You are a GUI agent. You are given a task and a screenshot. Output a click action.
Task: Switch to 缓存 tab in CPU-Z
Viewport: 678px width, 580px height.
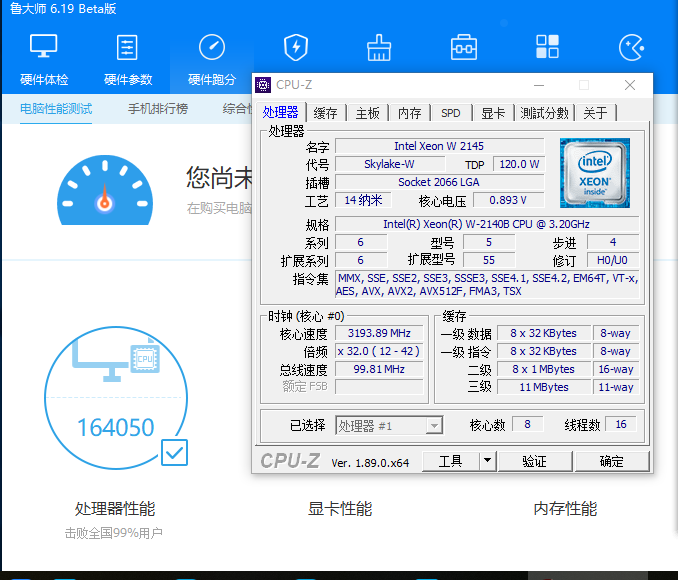(x=326, y=113)
